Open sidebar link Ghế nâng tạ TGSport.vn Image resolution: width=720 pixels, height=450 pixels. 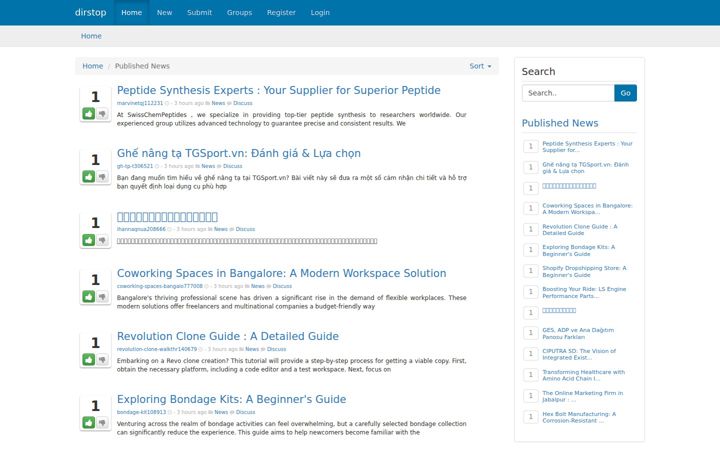(585, 168)
